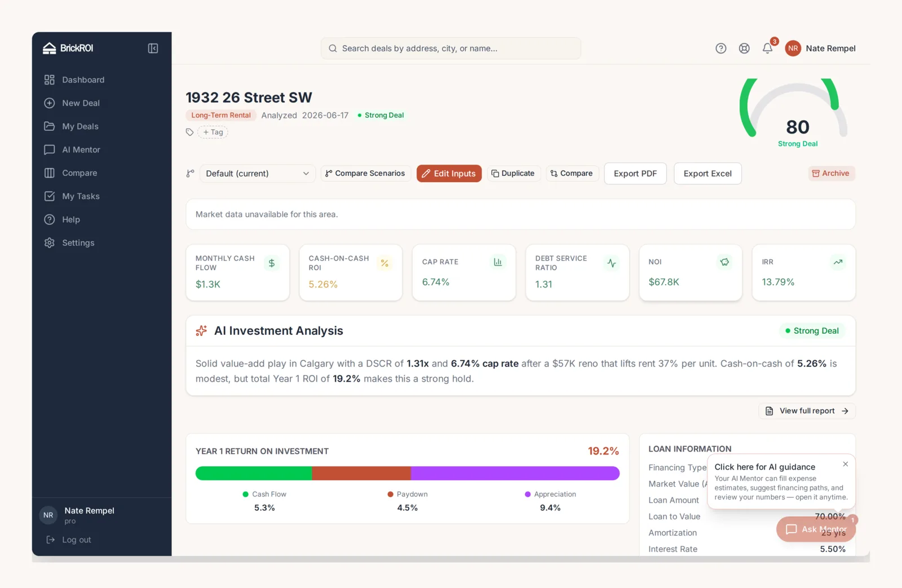This screenshot has height=588, width=902.
Task: Click the 19.2% Year 1 ROI value
Action: [603, 451]
